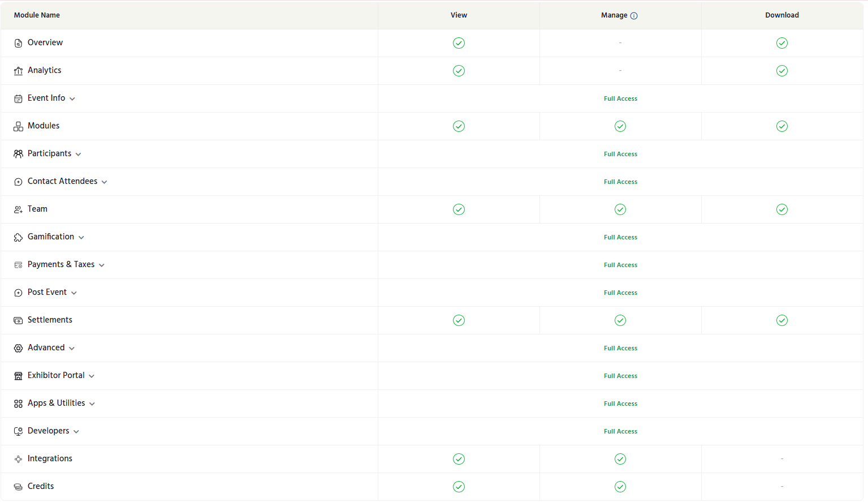Viewport: 868px width, 502px height.
Task: Click Full Access in Apps & Utilities row
Action: (x=620, y=404)
